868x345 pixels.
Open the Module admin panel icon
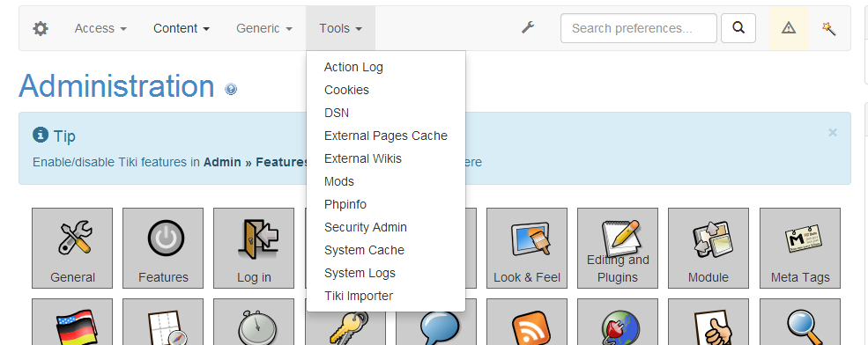[x=708, y=247]
